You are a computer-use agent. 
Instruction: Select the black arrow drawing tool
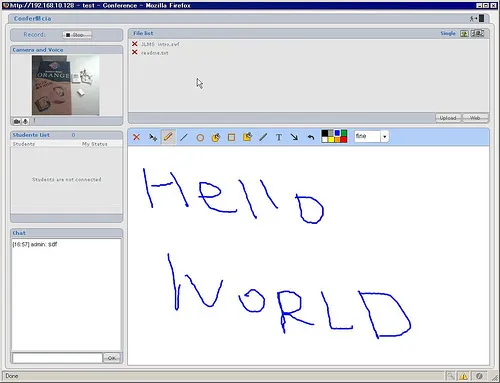pyautogui.click(x=294, y=137)
